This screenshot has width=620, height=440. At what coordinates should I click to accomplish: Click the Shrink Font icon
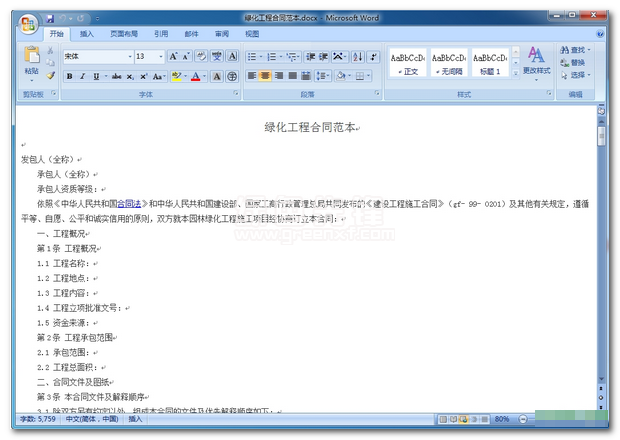point(186,57)
